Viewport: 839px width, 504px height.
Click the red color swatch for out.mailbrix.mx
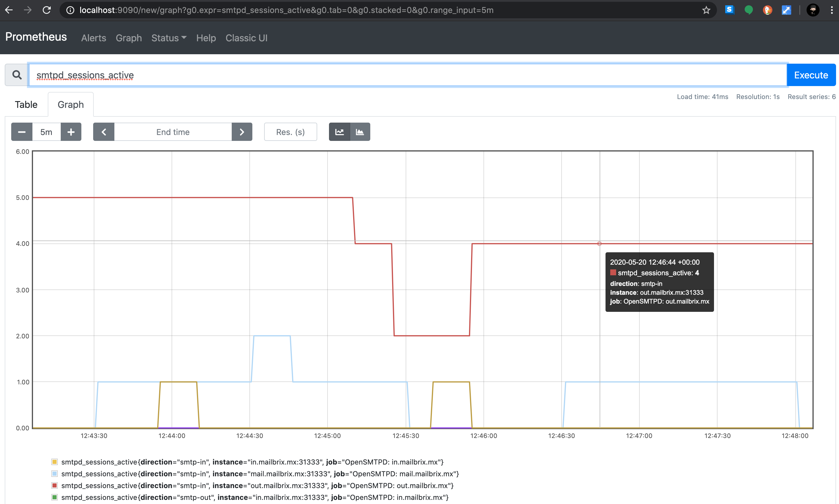[55, 485]
